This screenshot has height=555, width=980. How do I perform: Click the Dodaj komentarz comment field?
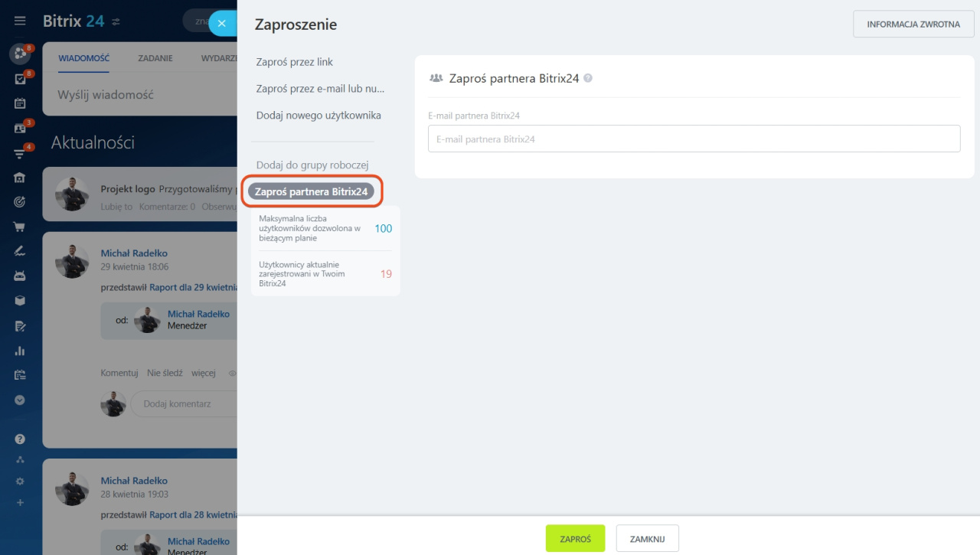184,403
